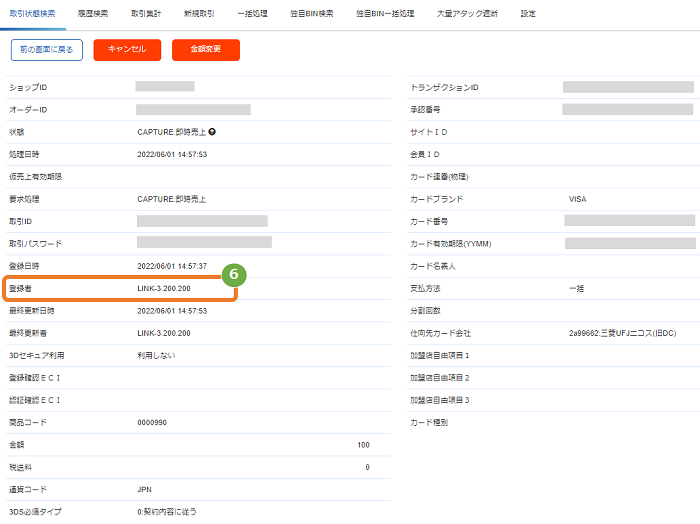Click the 金額 value 100

click(363, 445)
